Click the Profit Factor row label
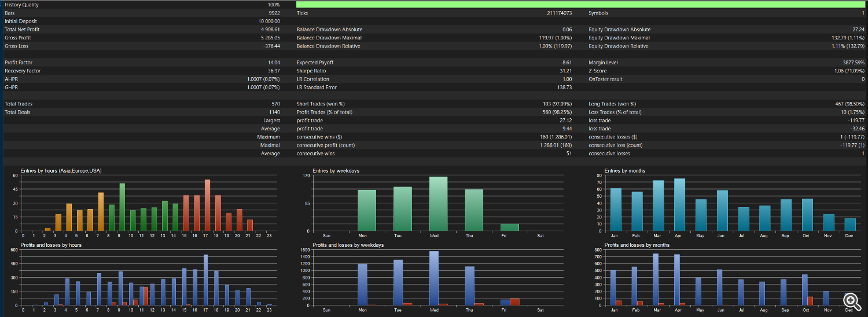 [x=17, y=63]
